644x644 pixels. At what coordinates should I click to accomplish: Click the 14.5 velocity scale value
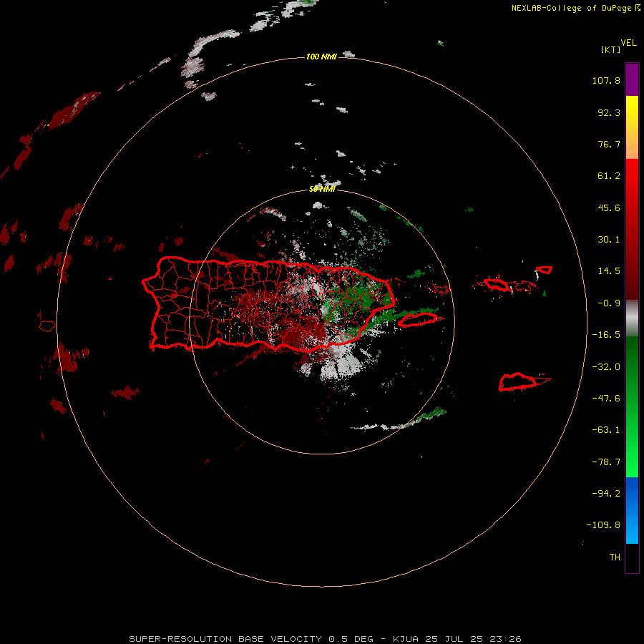click(609, 271)
